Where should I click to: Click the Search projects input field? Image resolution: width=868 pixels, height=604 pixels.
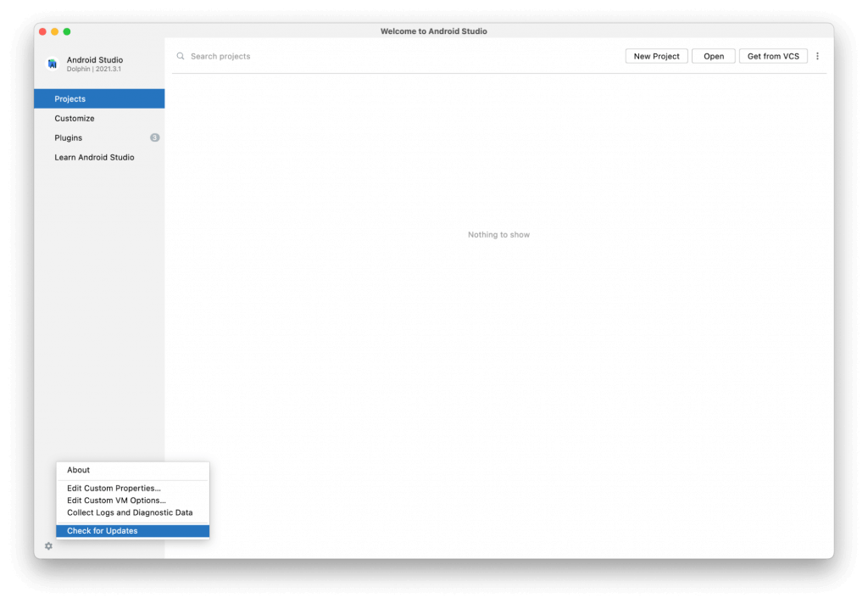[220, 56]
